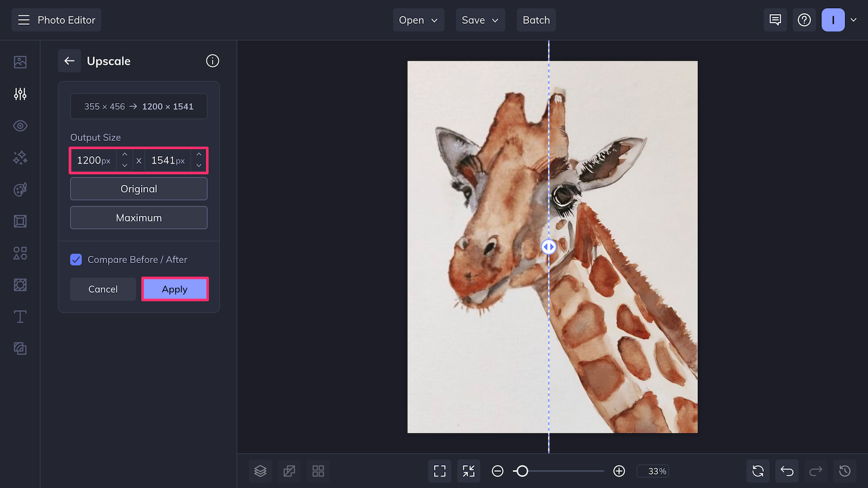
Task: Uncheck Compare Before / After
Action: tap(76, 259)
